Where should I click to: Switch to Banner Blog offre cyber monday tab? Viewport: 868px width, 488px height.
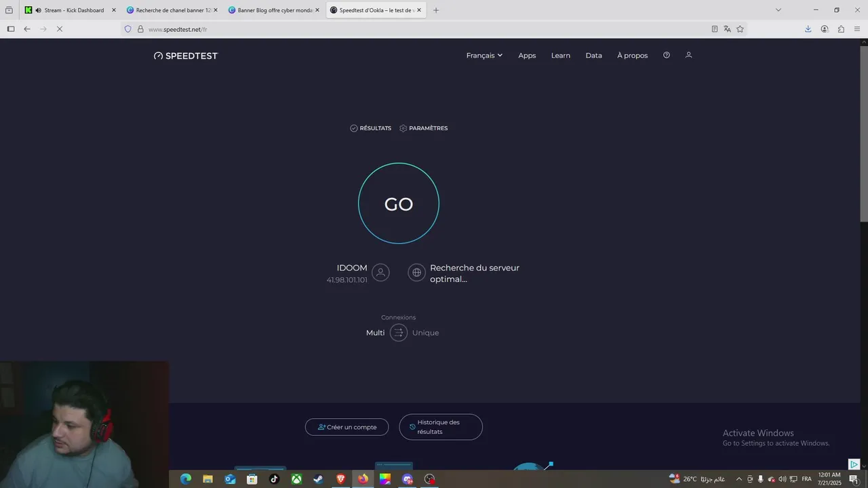point(273,10)
